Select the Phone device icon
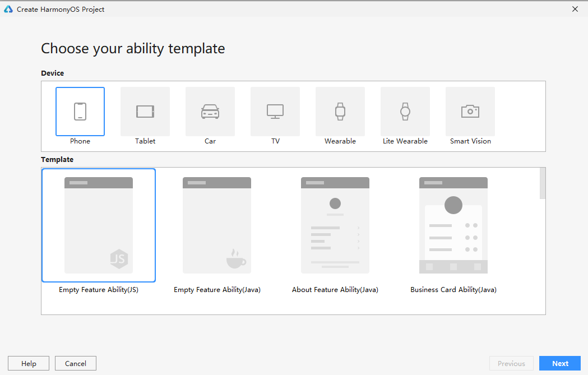This screenshot has height=375, width=588. [x=80, y=112]
